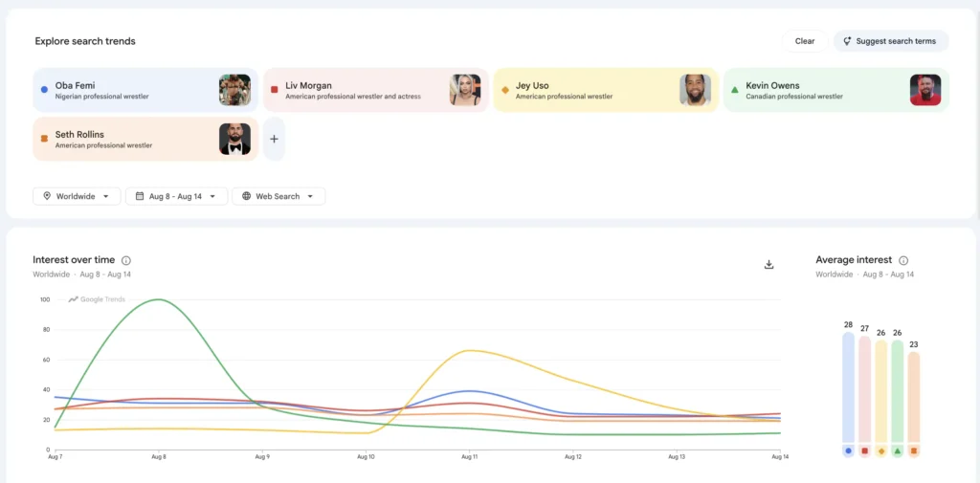Select the Oba Femi search term card
980x483 pixels.
pos(145,90)
